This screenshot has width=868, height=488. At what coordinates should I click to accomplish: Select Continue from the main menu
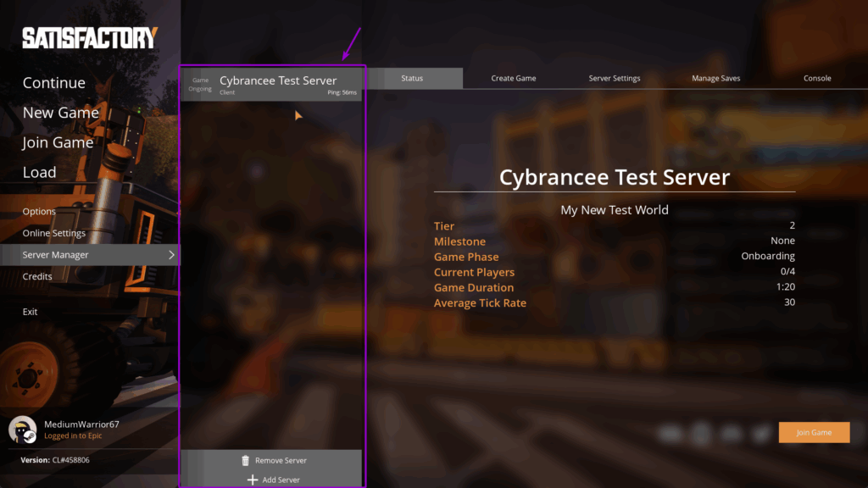coord(54,83)
